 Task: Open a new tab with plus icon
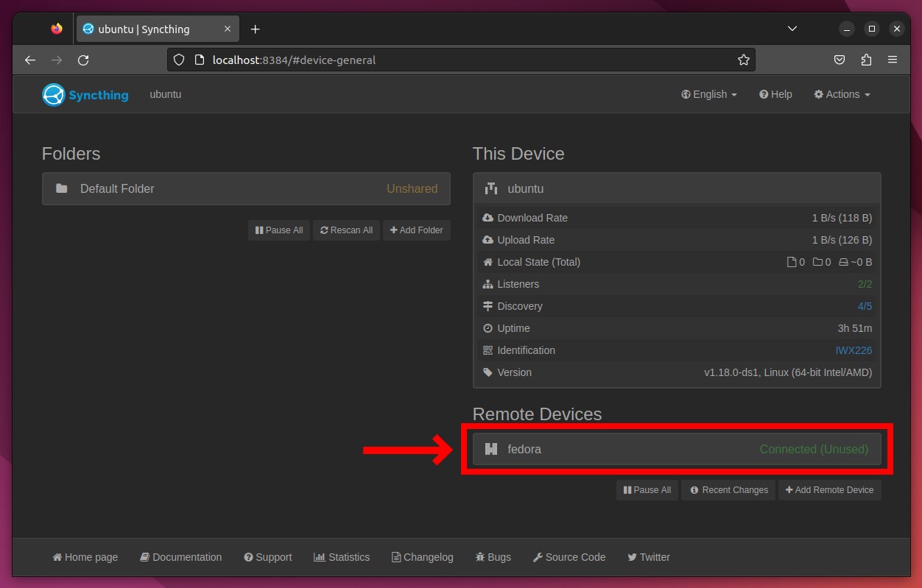tap(255, 29)
